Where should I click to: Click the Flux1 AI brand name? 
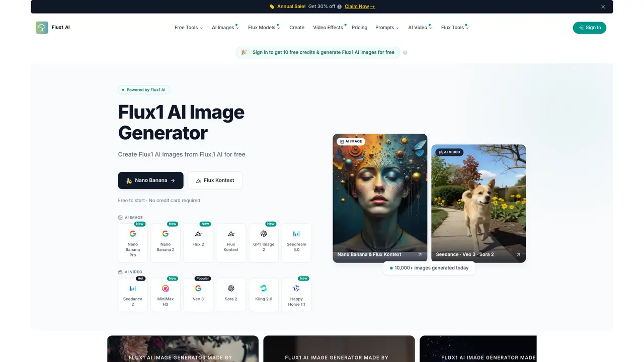[x=60, y=28]
